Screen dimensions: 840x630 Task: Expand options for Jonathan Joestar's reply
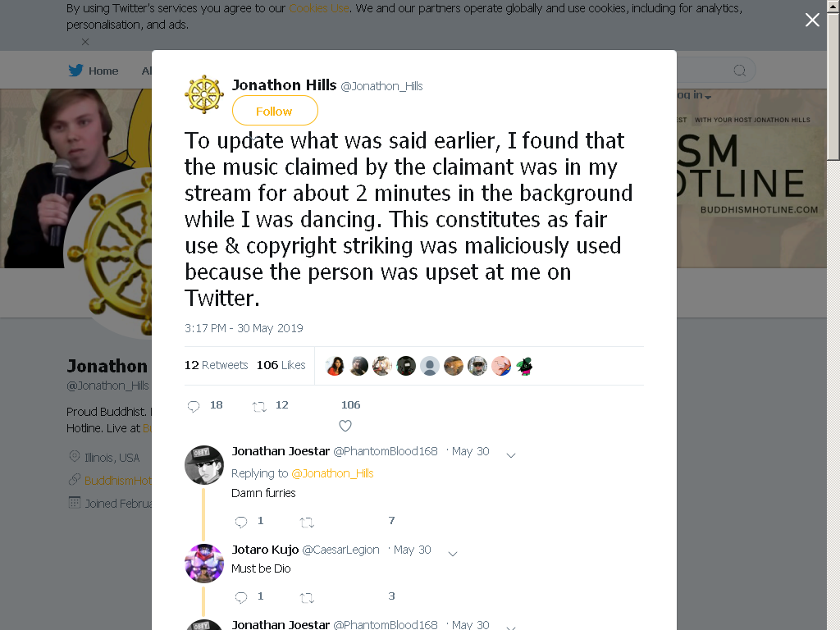coord(511,455)
